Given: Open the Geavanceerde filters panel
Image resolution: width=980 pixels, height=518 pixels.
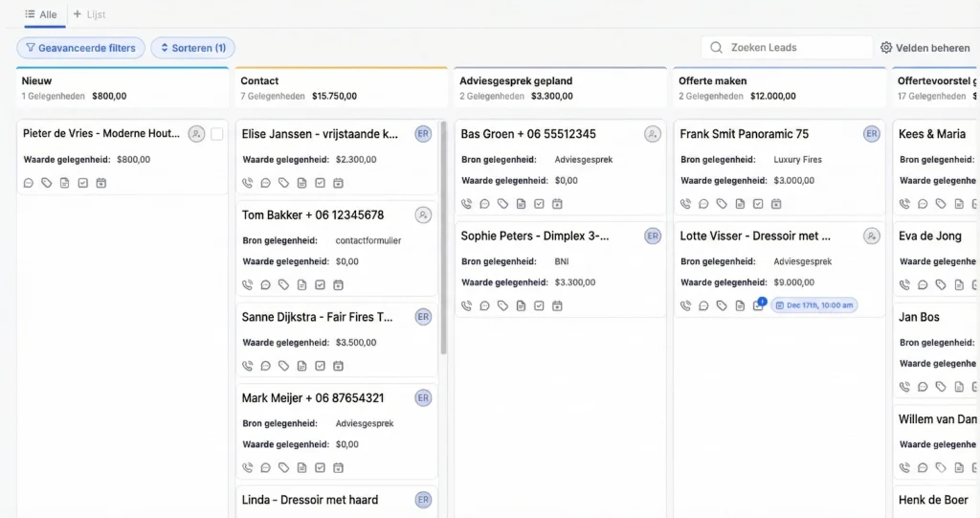Looking at the screenshot, I should [81, 48].
